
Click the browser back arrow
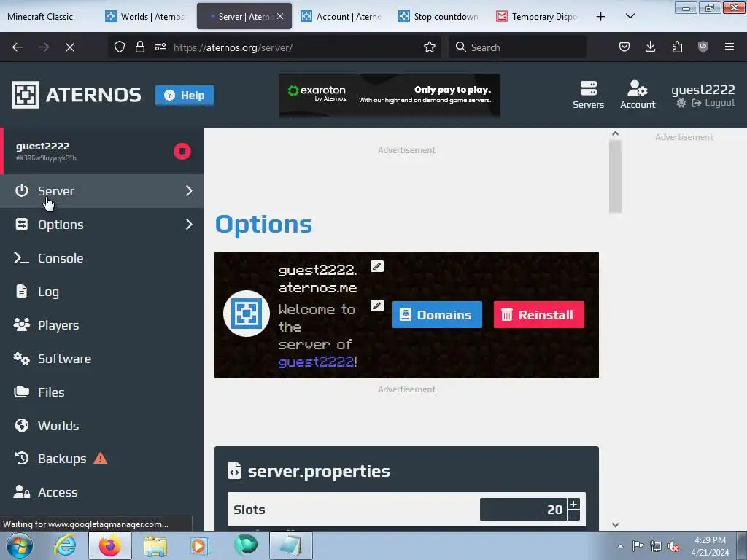[x=18, y=47]
